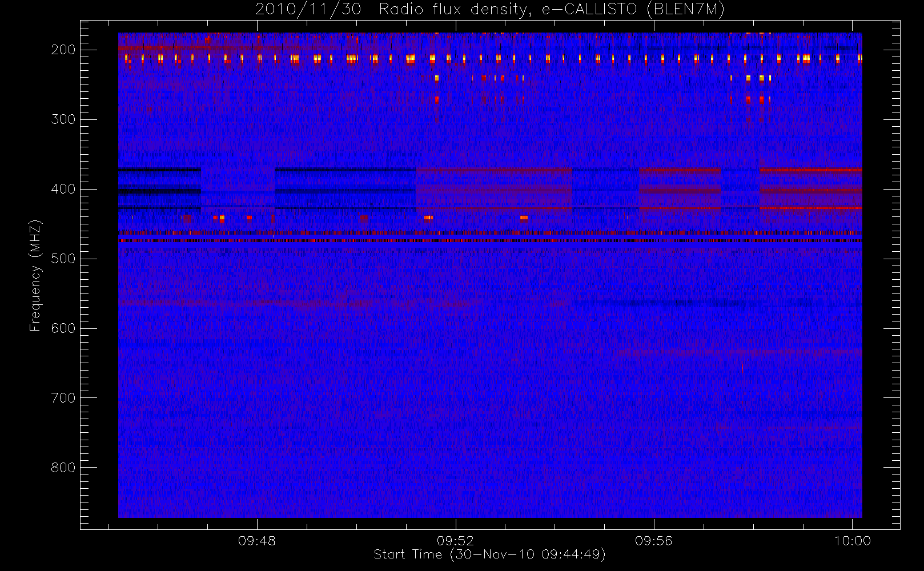Screen dimensions: 924x571
Task: Select the 400 frequency tick label
Action: point(63,189)
